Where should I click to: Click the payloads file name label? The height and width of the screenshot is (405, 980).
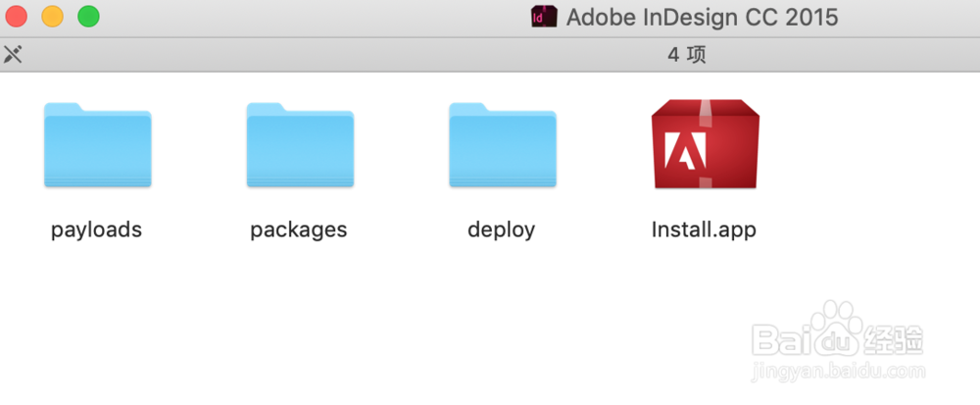[x=96, y=230]
